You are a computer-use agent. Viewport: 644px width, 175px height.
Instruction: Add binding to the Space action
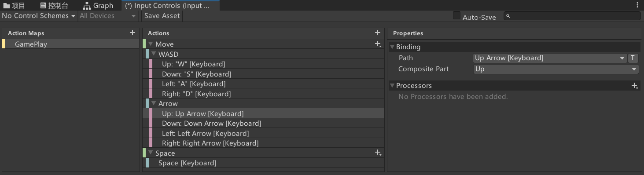point(378,153)
